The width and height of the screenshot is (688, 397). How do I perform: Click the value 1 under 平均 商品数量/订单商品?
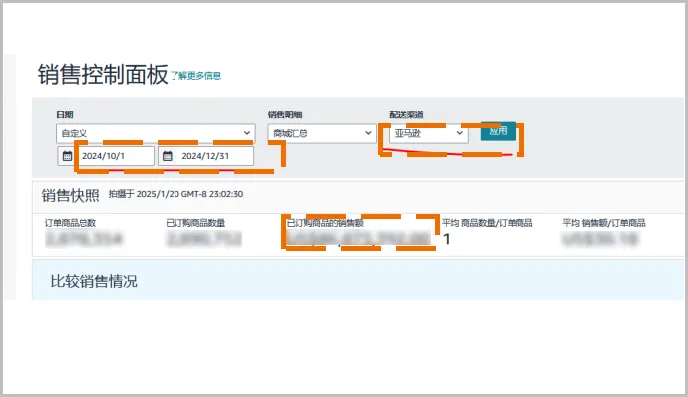tap(447, 239)
